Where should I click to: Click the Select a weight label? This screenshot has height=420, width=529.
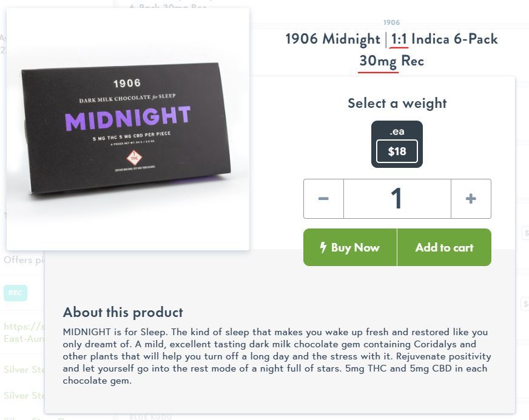click(397, 103)
